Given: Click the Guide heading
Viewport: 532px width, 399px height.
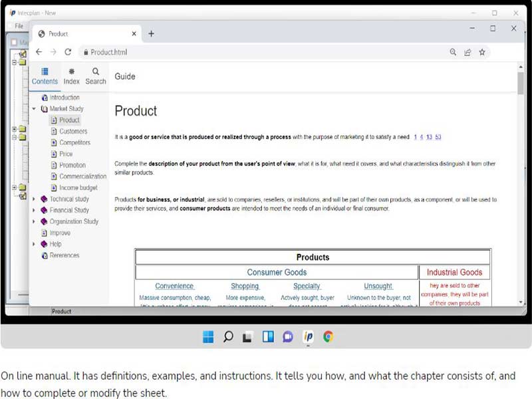Looking at the screenshot, I should tap(125, 76).
